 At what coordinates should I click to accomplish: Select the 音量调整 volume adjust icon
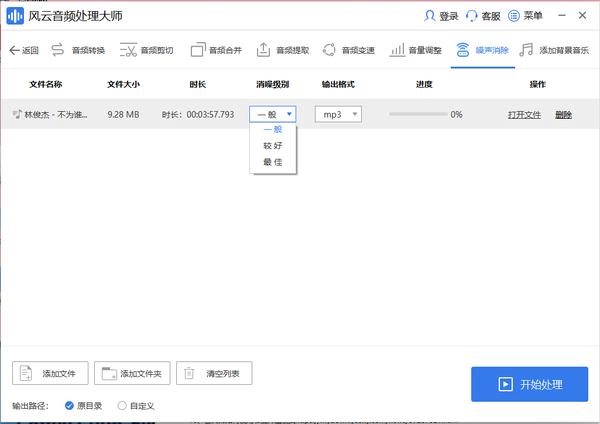coord(397,50)
